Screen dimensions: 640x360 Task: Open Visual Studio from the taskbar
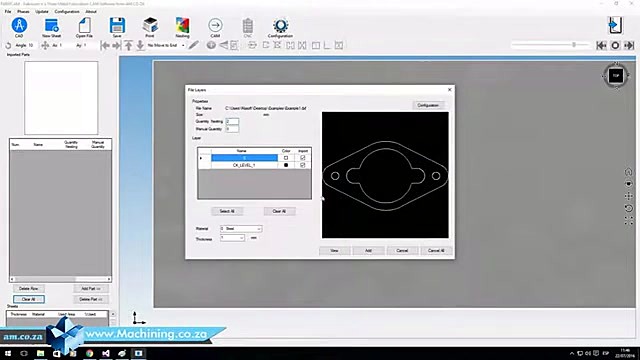(106, 353)
